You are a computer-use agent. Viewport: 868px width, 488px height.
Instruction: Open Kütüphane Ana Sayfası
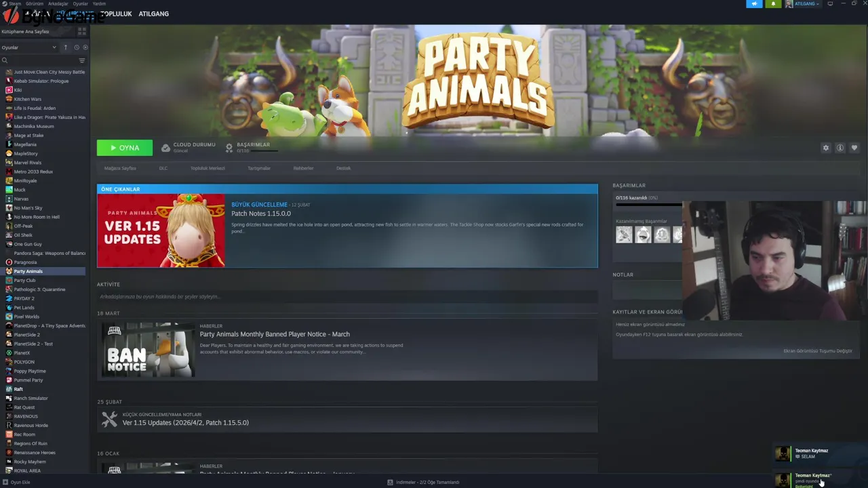tap(25, 31)
